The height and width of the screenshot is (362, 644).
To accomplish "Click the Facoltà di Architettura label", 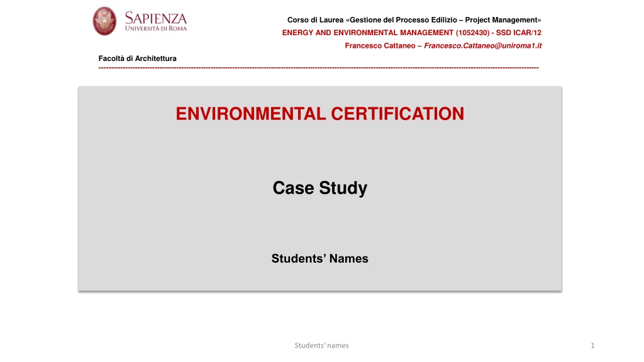I will 138,58.
